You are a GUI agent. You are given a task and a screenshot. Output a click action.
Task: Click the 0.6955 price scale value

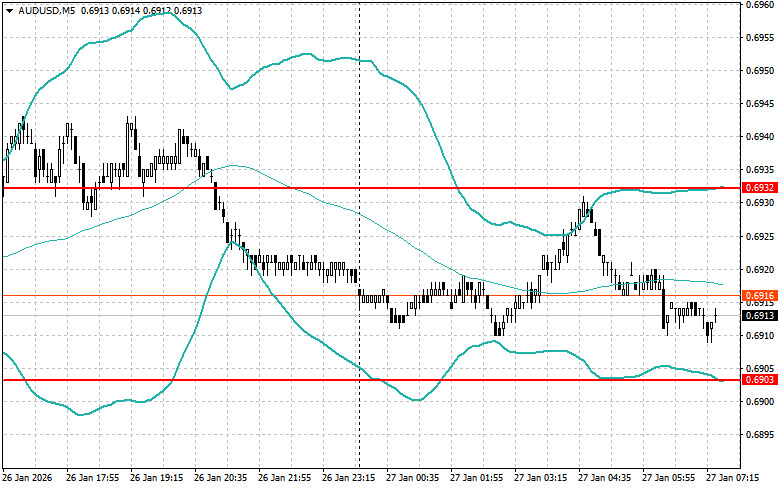760,37
